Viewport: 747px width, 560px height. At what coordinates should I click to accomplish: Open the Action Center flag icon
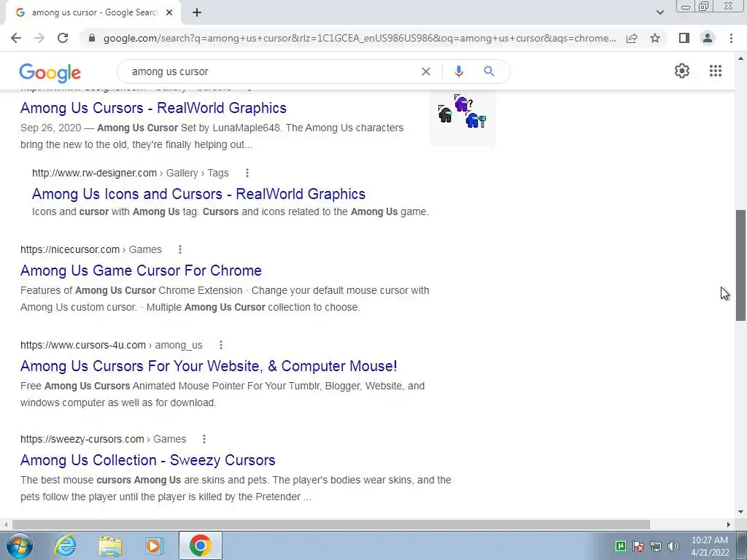[x=638, y=546]
